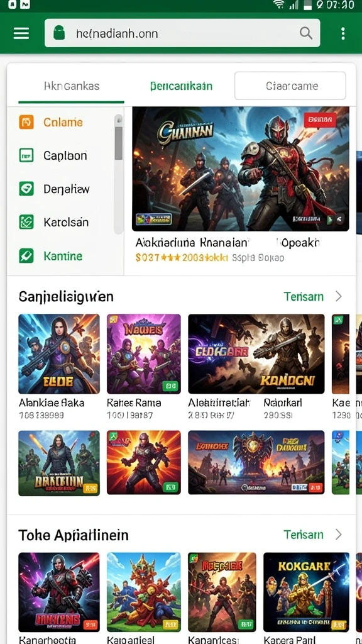Viewport: 362px width, 644px height.
Task: Switch to the Pkngankas tab
Action: point(72,86)
